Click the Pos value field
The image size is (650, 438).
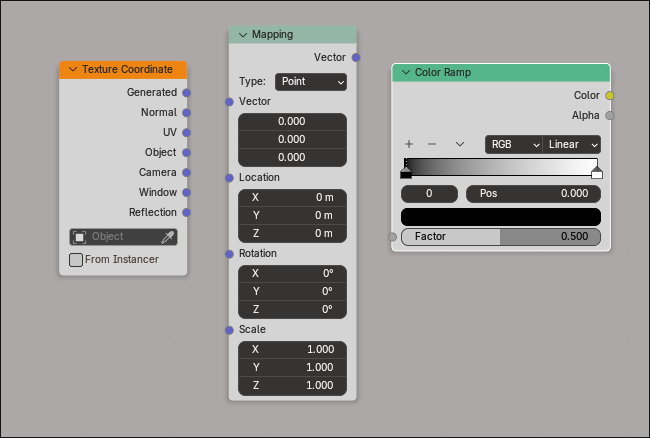[534, 194]
